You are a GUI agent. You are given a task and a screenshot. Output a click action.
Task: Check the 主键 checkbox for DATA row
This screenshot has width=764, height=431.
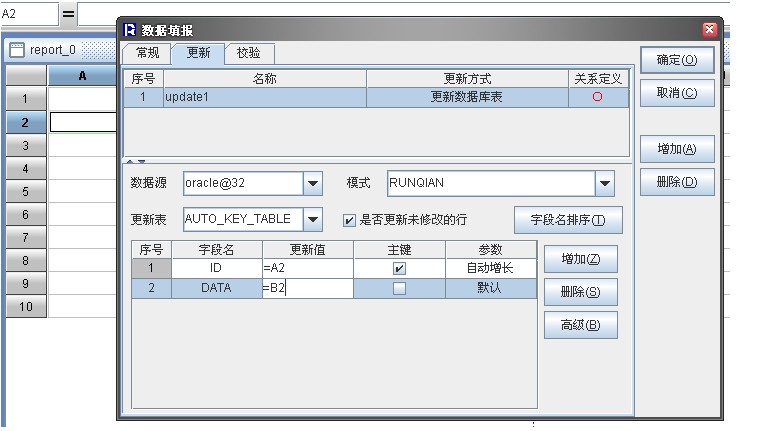[399, 288]
